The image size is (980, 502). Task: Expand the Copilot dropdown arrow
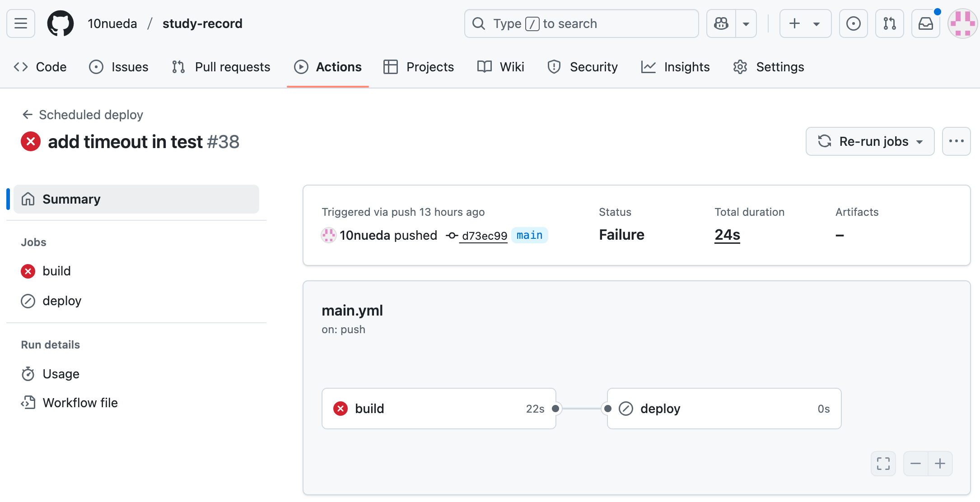click(746, 23)
